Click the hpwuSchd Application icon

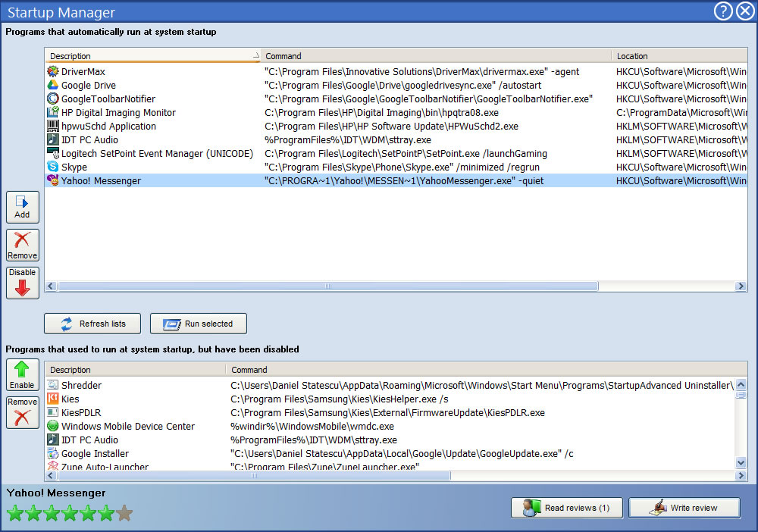[53, 126]
